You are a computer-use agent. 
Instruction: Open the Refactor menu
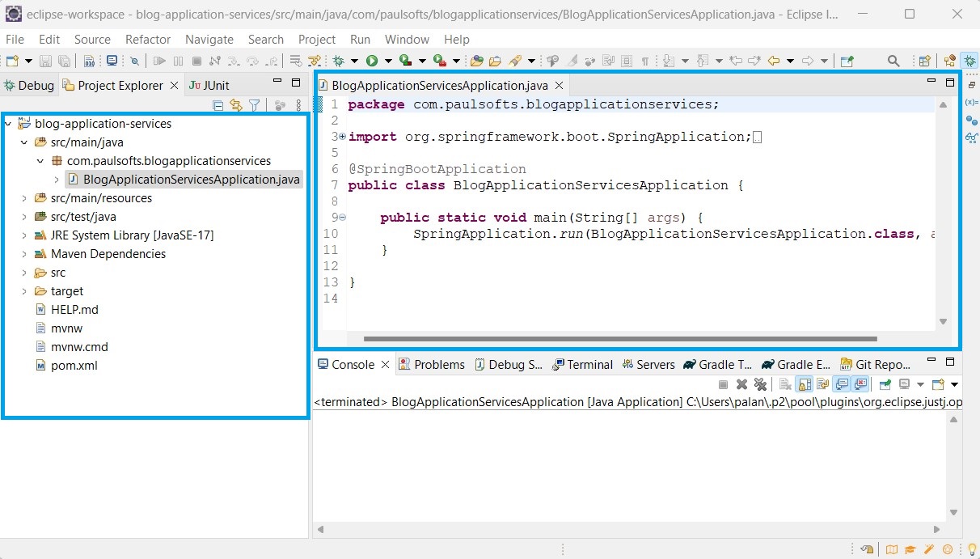(147, 39)
